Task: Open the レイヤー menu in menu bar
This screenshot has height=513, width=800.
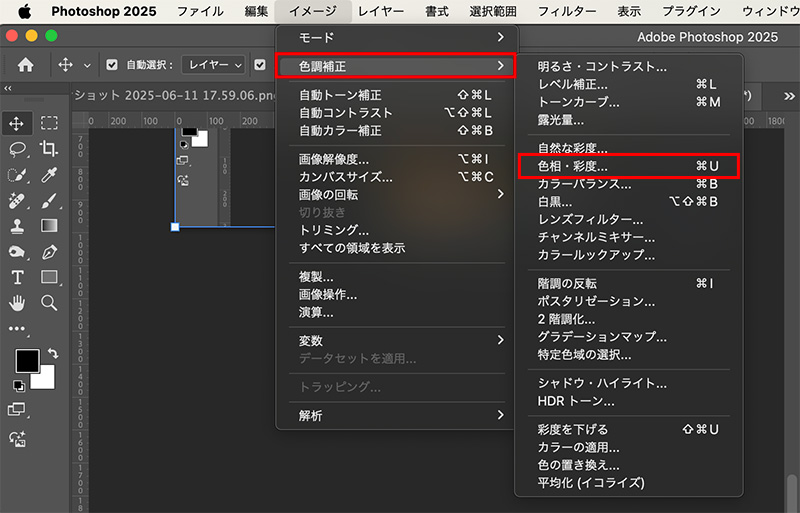Action: click(381, 11)
